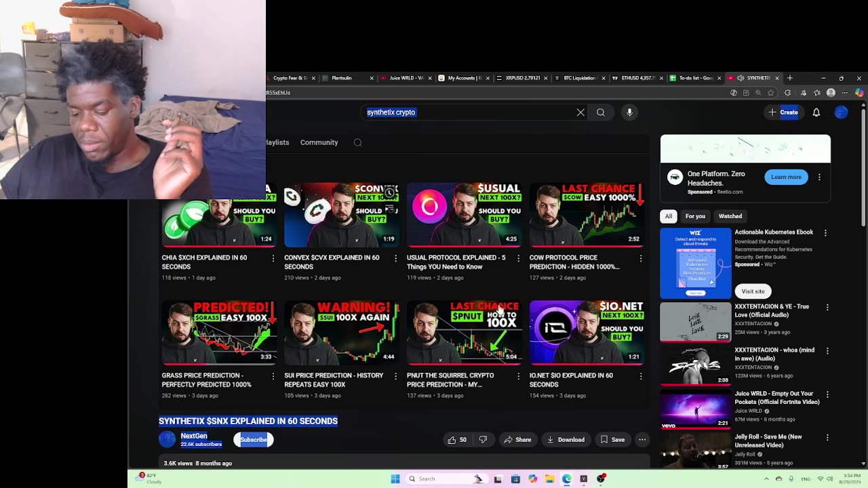Open options for XXXTENTACION True Love video
Image resolution: width=868 pixels, height=488 pixels.
[x=827, y=307]
